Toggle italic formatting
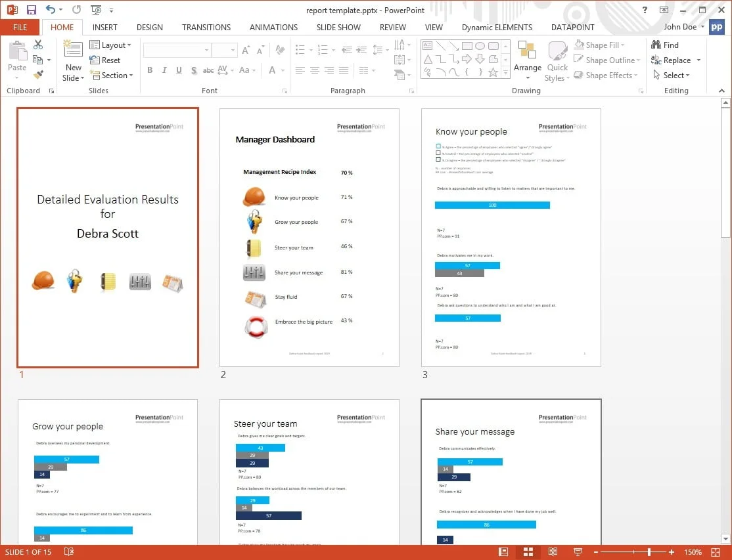 click(x=164, y=70)
